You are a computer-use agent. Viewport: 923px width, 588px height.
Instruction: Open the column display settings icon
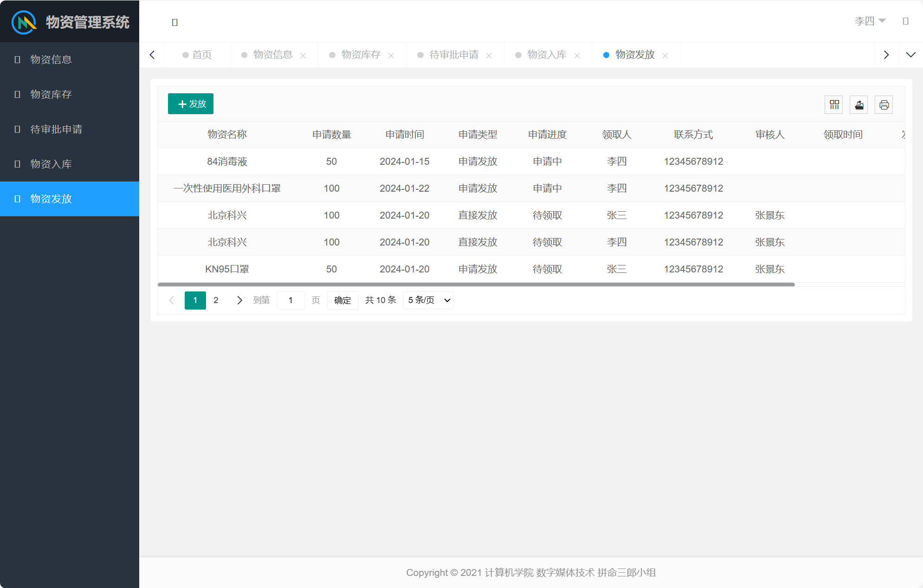tap(833, 104)
